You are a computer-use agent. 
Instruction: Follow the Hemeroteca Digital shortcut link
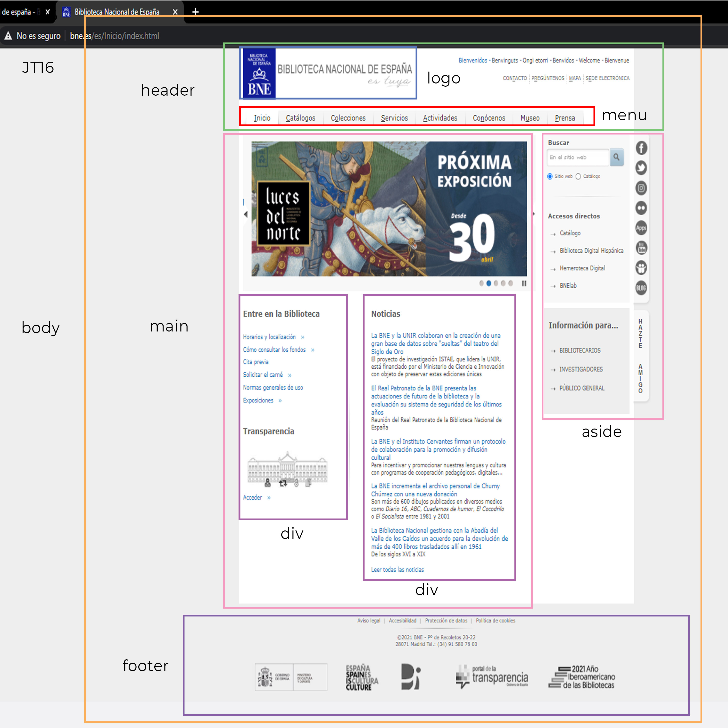click(582, 268)
